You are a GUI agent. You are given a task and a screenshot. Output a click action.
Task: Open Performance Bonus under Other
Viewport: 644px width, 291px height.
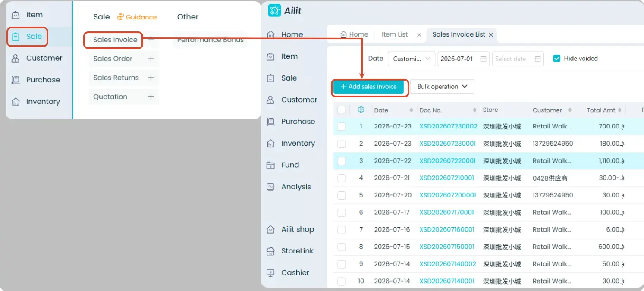point(210,40)
